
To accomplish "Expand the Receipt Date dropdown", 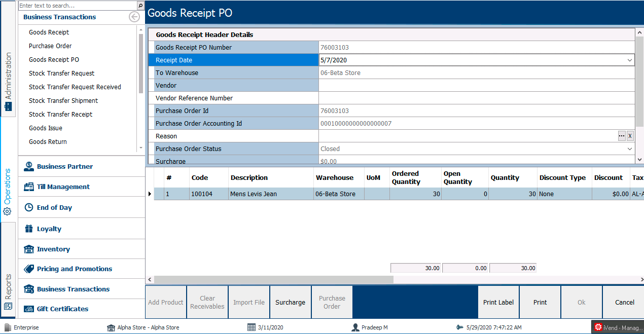I will pyautogui.click(x=630, y=60).
